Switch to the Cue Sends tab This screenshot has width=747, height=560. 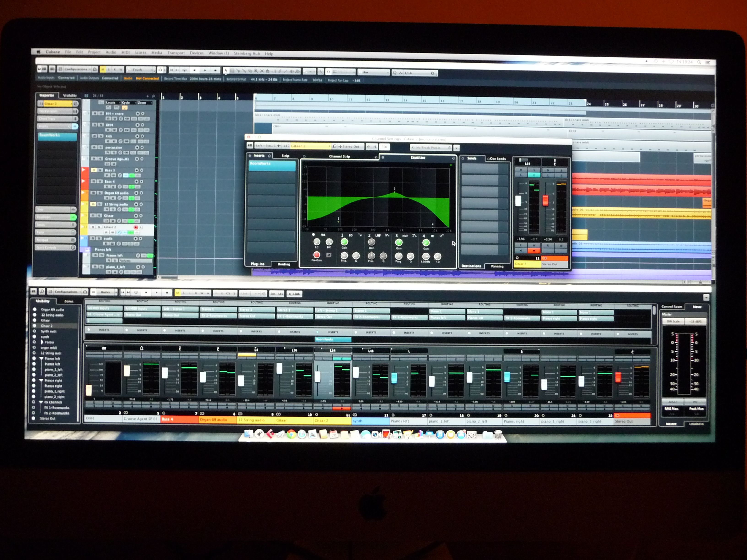498,159
